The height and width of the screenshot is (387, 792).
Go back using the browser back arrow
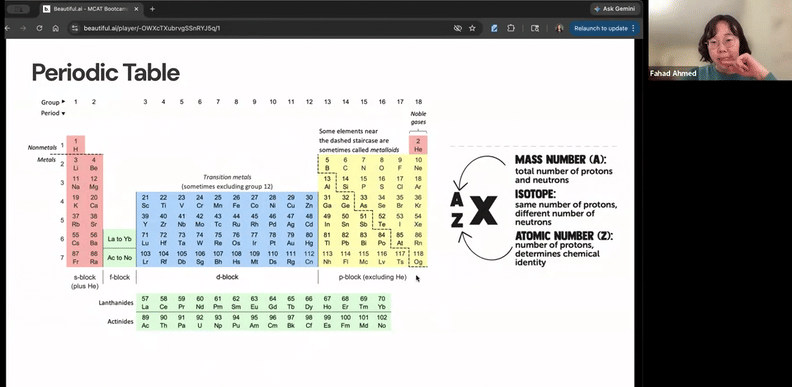click(x=8, y=28)
